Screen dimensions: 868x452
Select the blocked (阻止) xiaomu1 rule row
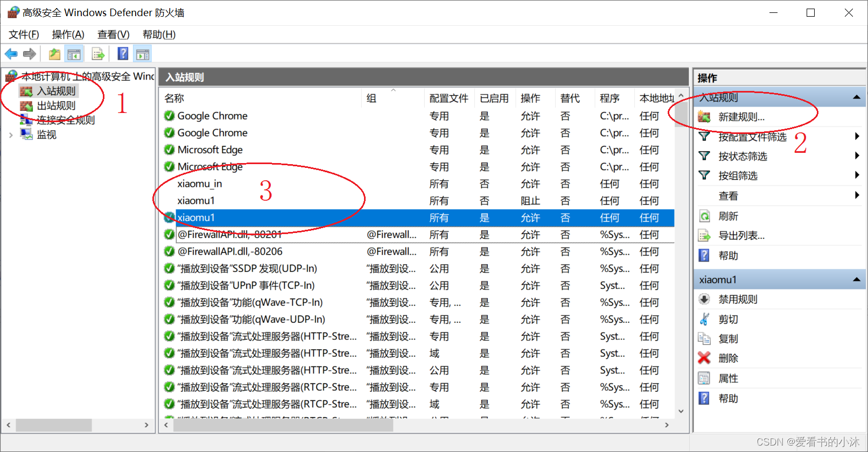tap(417, 201)
